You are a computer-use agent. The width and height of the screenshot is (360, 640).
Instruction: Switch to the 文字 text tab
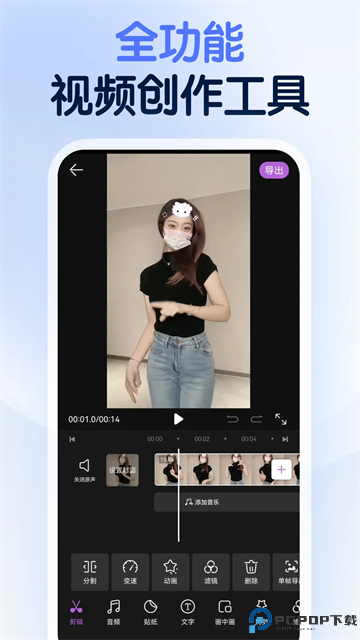[188, 613]
